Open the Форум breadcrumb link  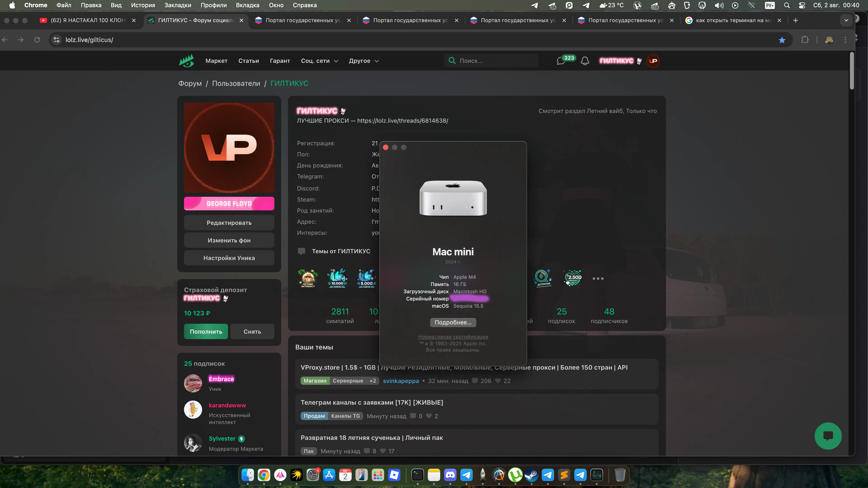(x=190, y=83)
